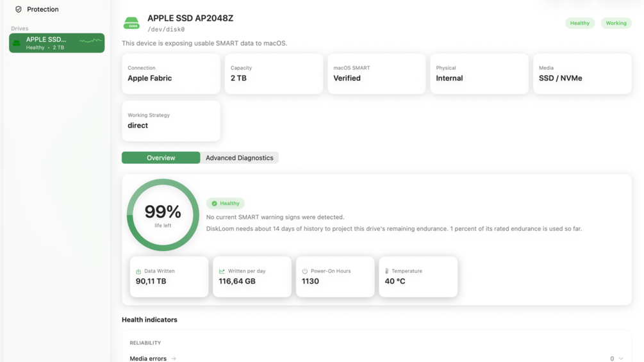Click the 40 °C temperature value
The image size is (644, 362).
(x=395, y=281)
